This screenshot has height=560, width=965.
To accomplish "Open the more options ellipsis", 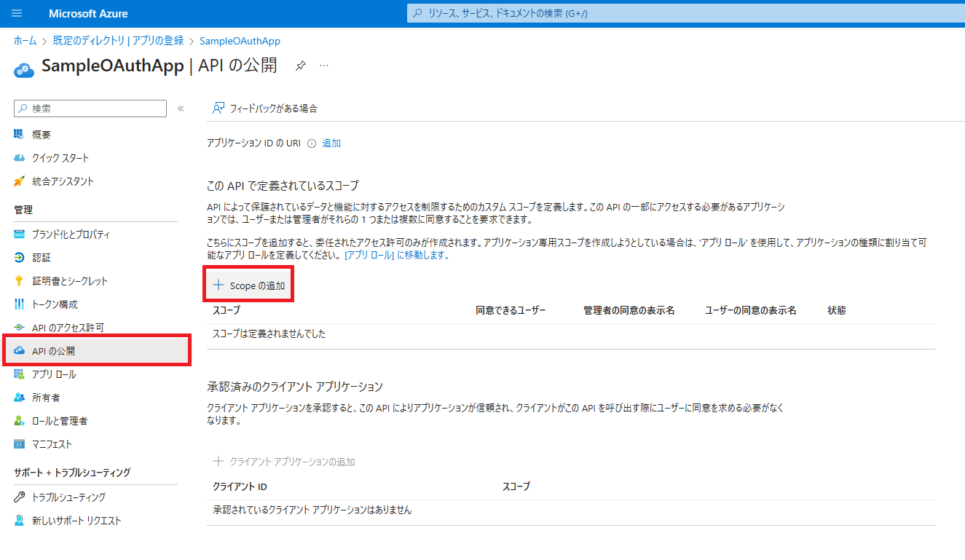I will point(324,66).
